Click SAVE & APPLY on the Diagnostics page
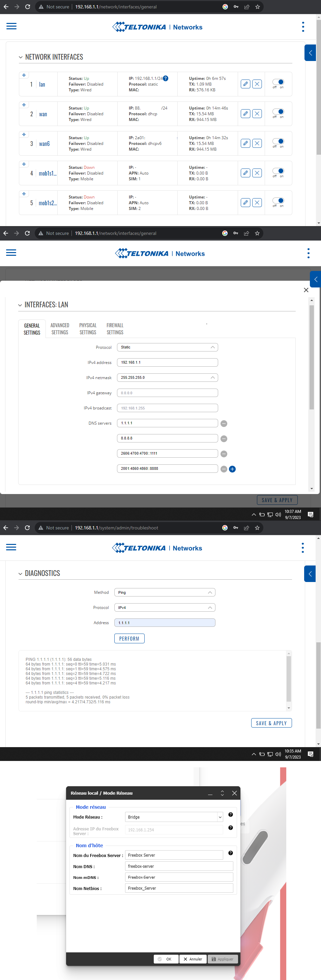Screen dimensions: 321x980 point(271,723)
